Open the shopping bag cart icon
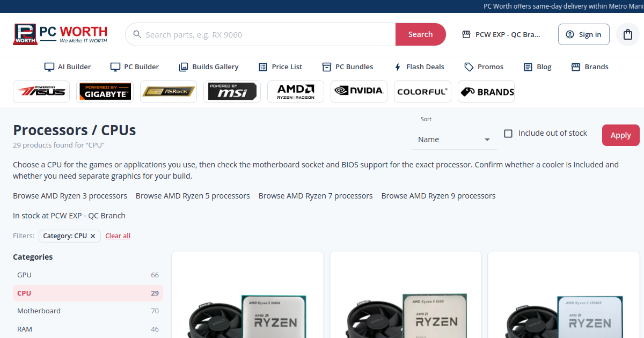The image size is (644, 338). (628, 34)
